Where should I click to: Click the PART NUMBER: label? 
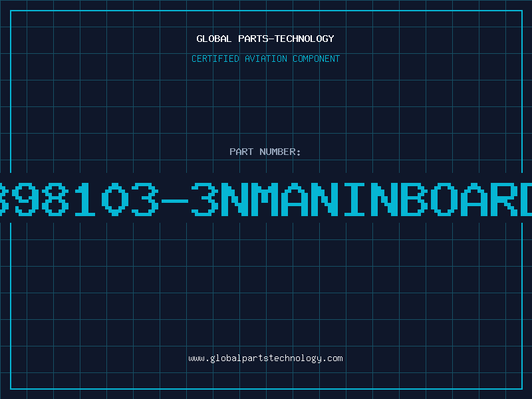(265, 152)
